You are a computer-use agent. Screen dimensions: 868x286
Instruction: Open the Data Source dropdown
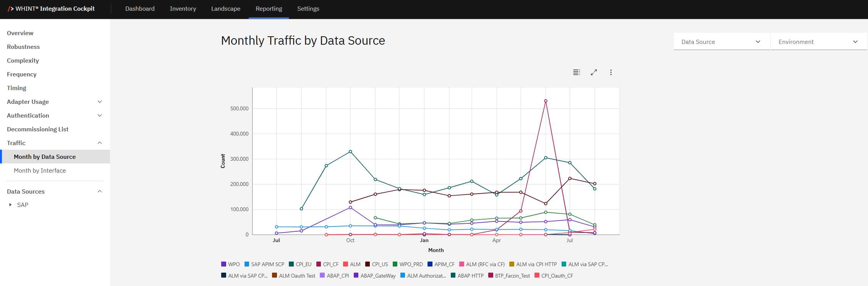[721, 42]
